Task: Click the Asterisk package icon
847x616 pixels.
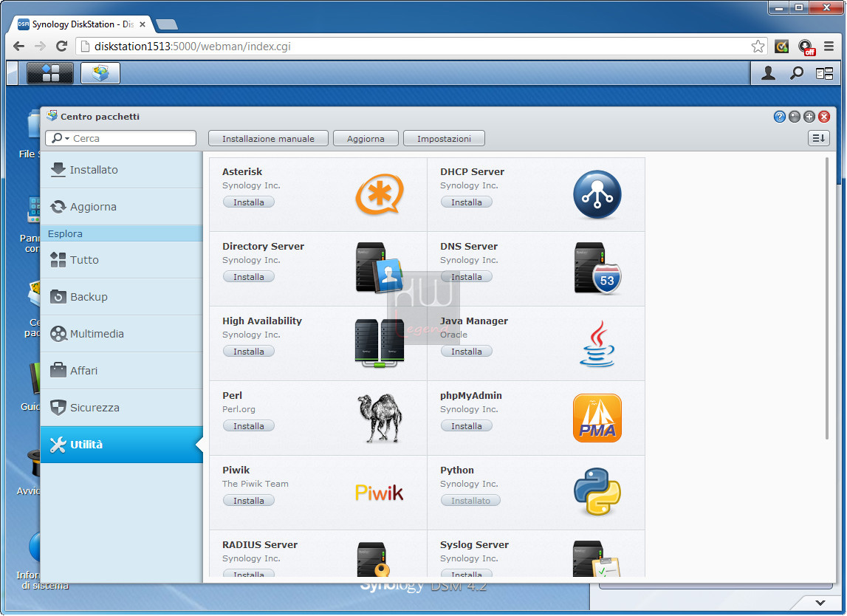Action: [x=380, y=194]
